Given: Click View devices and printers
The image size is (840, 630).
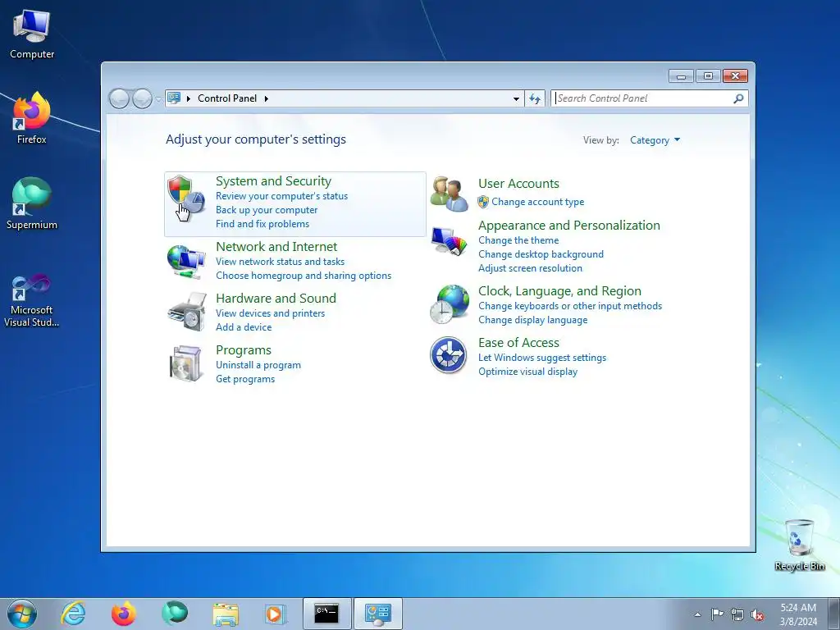Looking at the screenshot, I should [x=270, y=313].
